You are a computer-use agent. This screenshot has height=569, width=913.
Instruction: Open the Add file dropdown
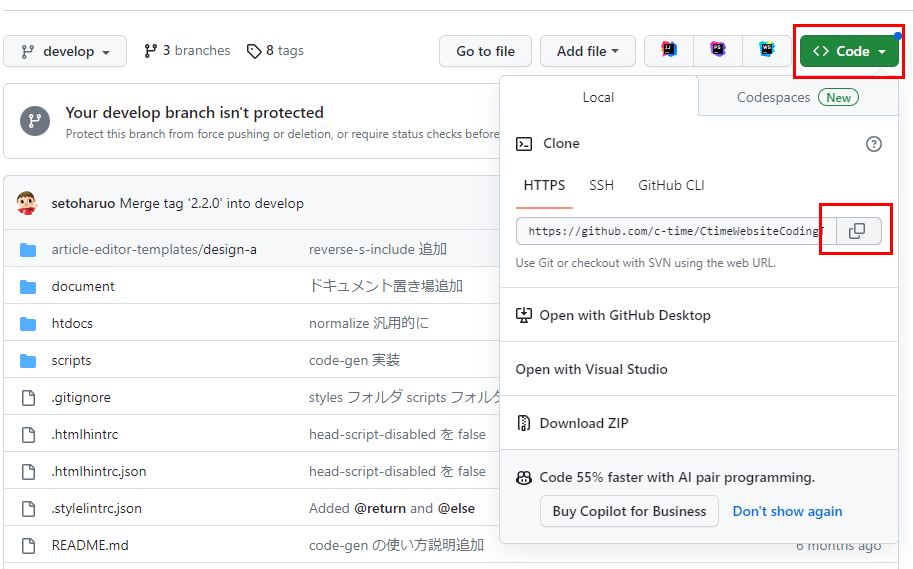pos(587,51)
